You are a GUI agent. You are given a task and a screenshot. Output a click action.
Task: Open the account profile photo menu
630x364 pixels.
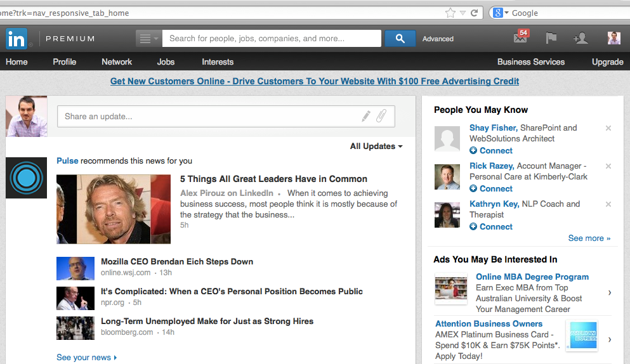click(614, 38)
